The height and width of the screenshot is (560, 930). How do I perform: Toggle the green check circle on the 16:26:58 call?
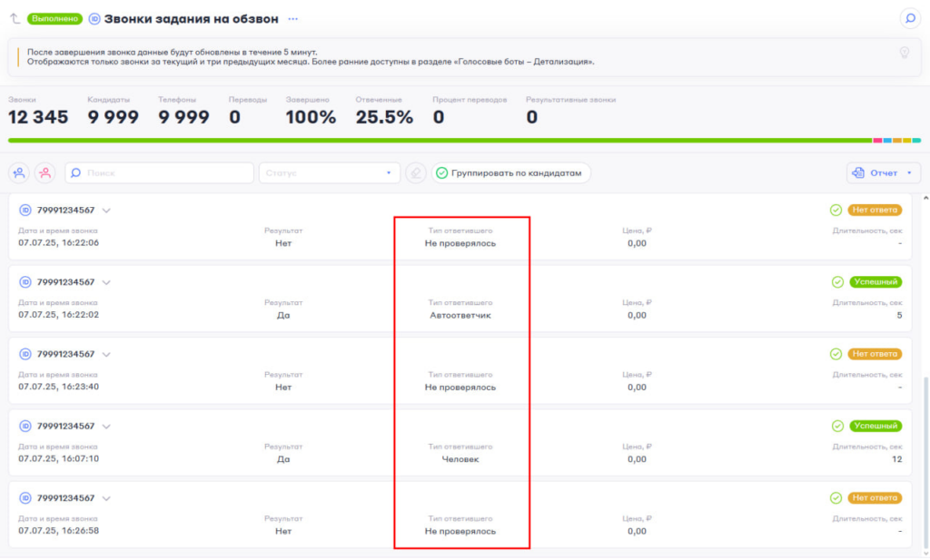(836, 498)
